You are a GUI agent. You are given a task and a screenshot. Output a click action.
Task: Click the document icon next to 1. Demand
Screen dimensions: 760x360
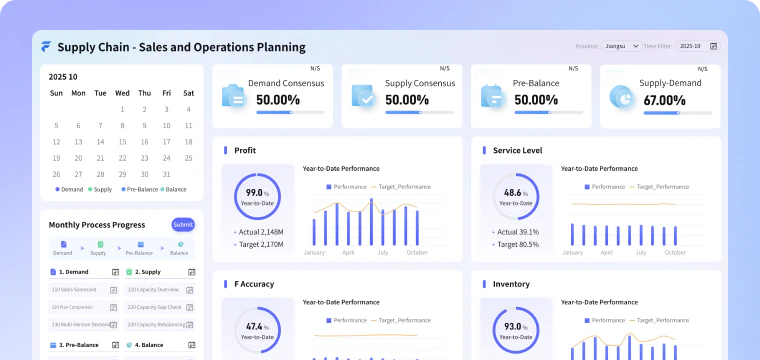click(53, 272)
